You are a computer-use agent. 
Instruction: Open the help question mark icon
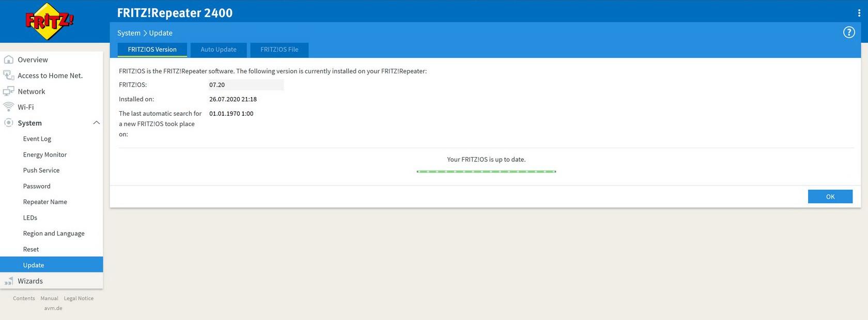pos(849,33)
